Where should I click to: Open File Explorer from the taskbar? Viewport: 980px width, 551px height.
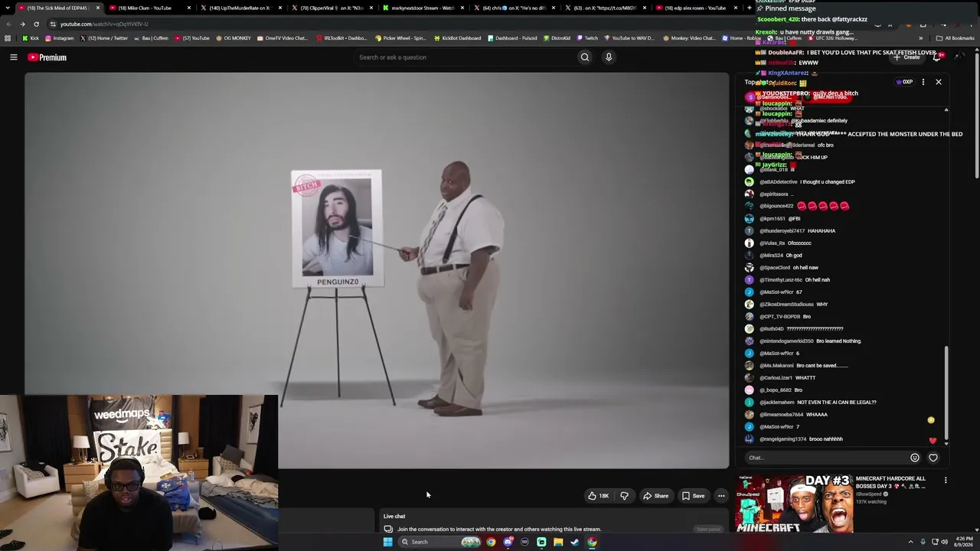[558, 542]
